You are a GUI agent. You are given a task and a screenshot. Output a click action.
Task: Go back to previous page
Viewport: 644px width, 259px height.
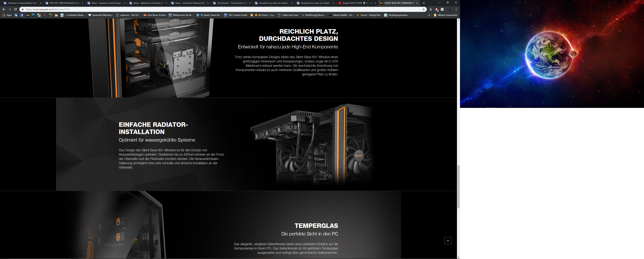coord(4,9)
